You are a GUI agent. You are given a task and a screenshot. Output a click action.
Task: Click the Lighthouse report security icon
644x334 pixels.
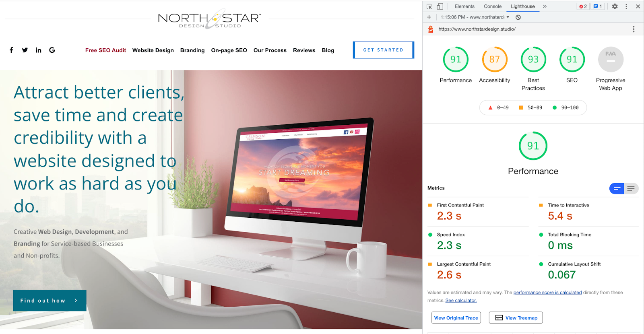[431, 29]
